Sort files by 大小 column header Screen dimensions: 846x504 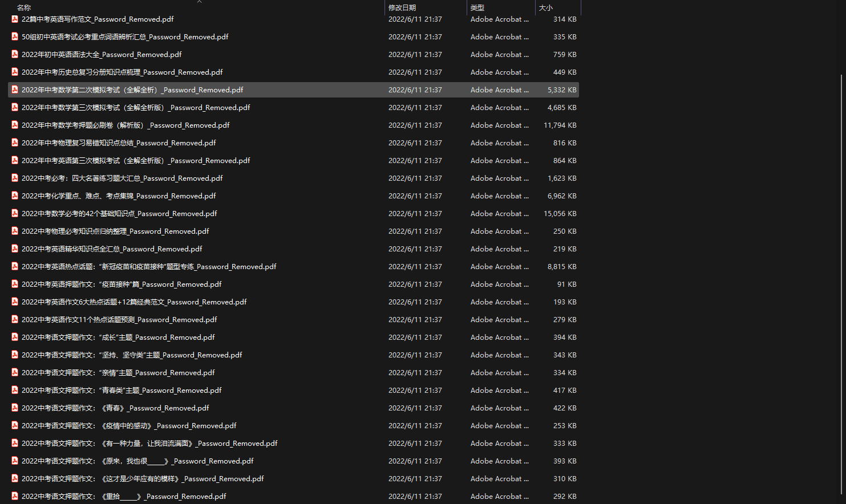tap(546, 8)
